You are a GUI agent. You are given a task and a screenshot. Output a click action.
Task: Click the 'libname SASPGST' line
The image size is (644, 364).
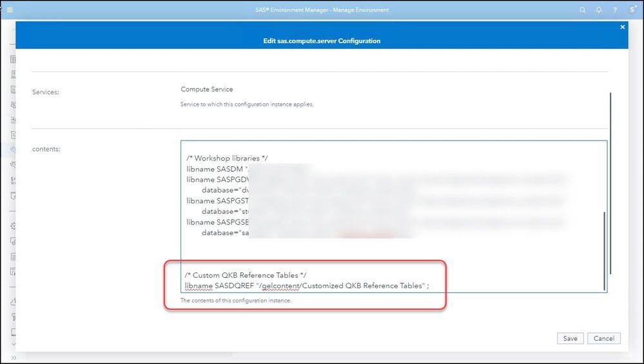218,200
